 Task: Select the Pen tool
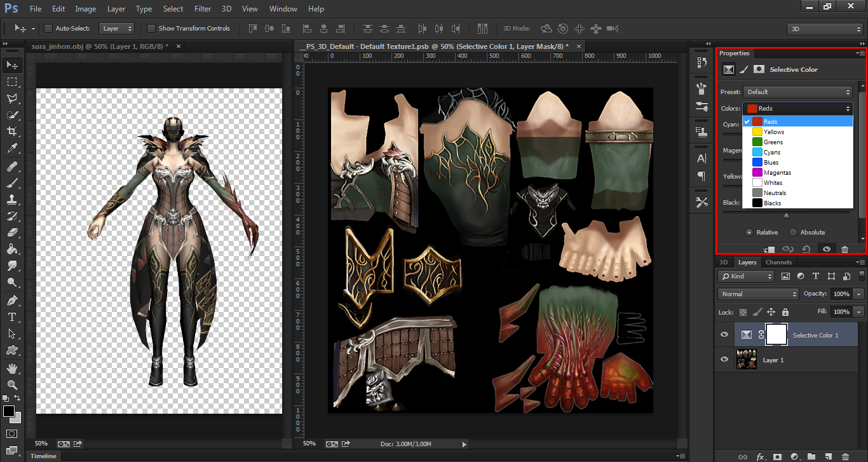pos(12,300)
